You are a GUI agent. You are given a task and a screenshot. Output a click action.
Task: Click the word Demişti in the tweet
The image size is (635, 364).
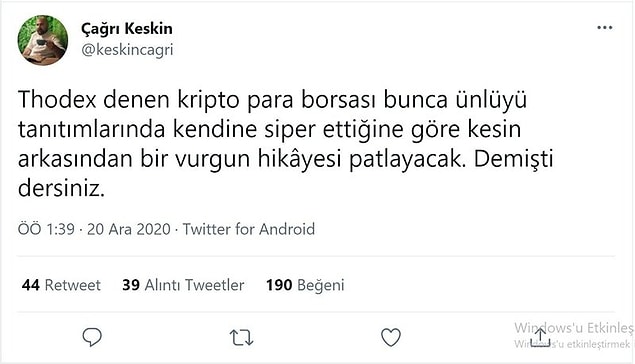point(513,159)
